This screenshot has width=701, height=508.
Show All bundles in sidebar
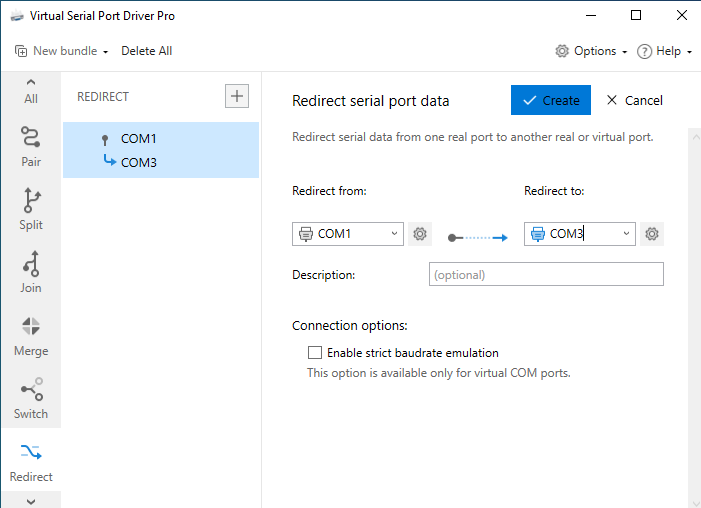click(31, 91)
